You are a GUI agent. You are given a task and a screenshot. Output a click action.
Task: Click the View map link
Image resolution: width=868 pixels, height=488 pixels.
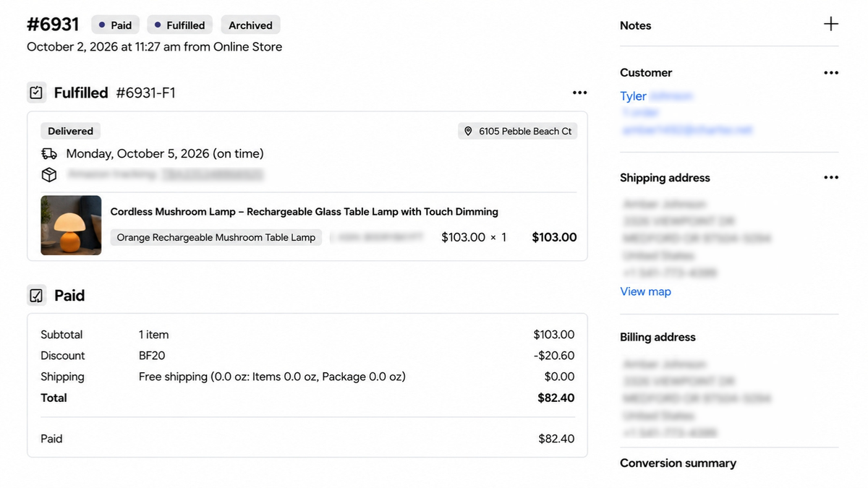click(645, 291)
